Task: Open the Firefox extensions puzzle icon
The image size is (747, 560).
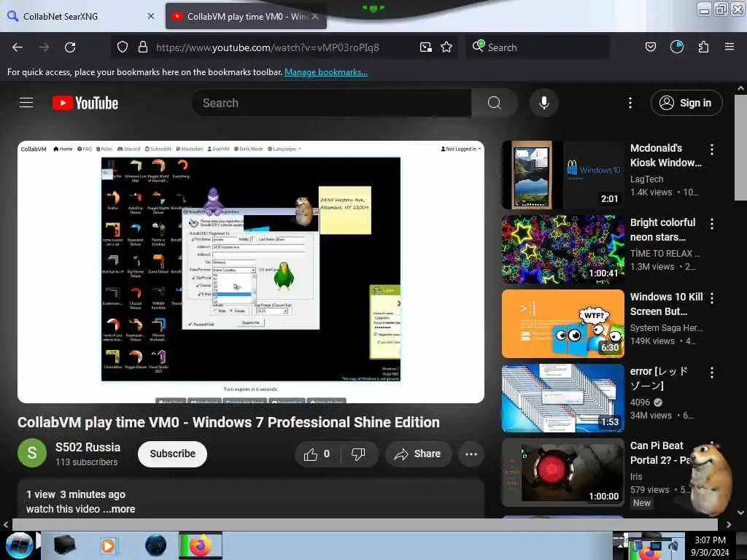Action: tap(703, 47)
